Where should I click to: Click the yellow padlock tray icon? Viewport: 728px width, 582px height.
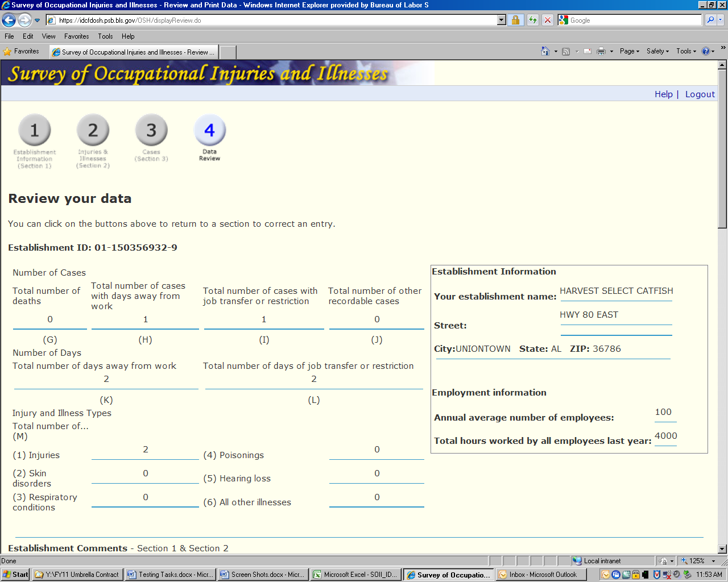pos(636,575)
